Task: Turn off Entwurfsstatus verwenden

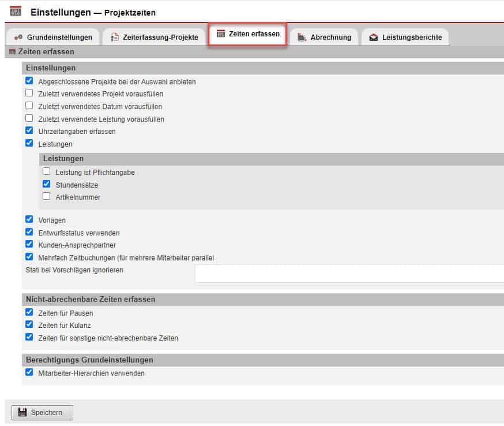Action: (29, 232)
